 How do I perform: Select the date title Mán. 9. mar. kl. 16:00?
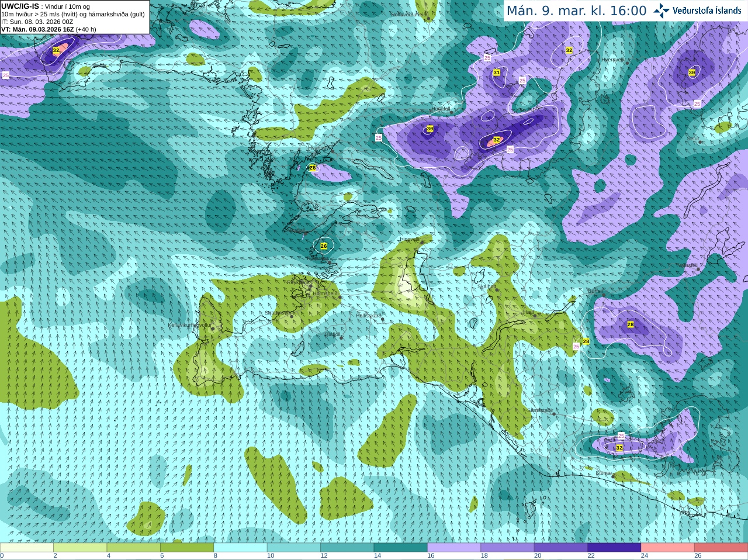(577, 11)
